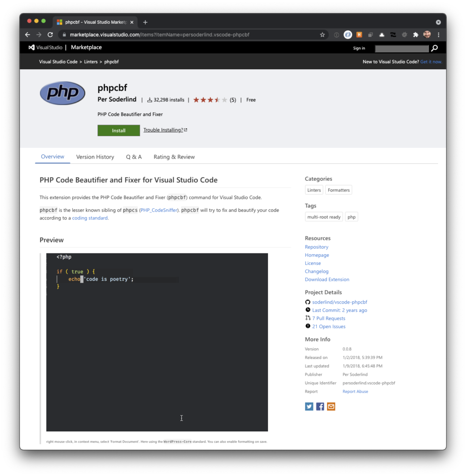
Task: Click the browser forward arrow
Action: [39, 34]
